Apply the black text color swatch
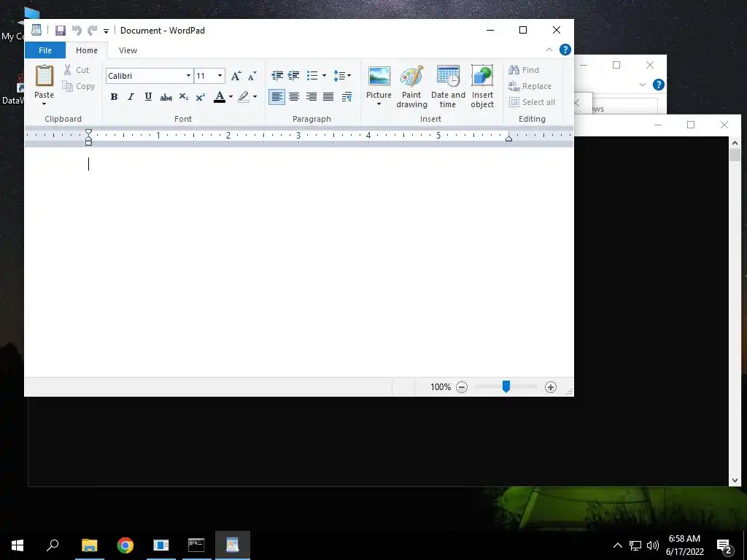 tap(220, 97)
